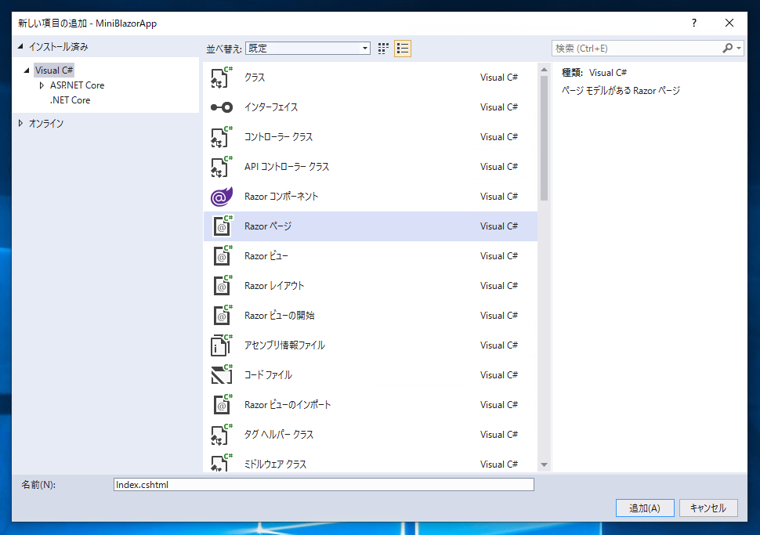The width and height of the screenshot is (760, 535).
Task: Select the Razor ビュー icon
Action: click(222, 256)
